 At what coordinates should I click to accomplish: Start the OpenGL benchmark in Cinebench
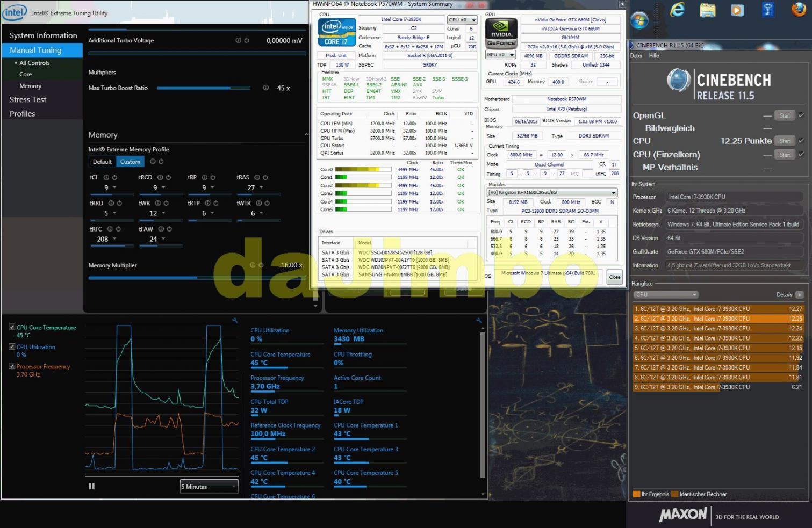[785, 115]
